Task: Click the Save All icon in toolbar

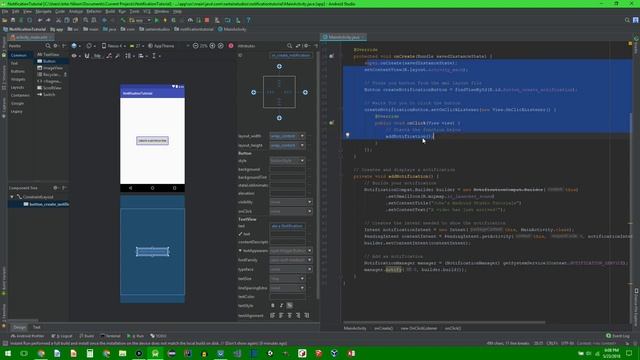Action: tap(13, 20)
